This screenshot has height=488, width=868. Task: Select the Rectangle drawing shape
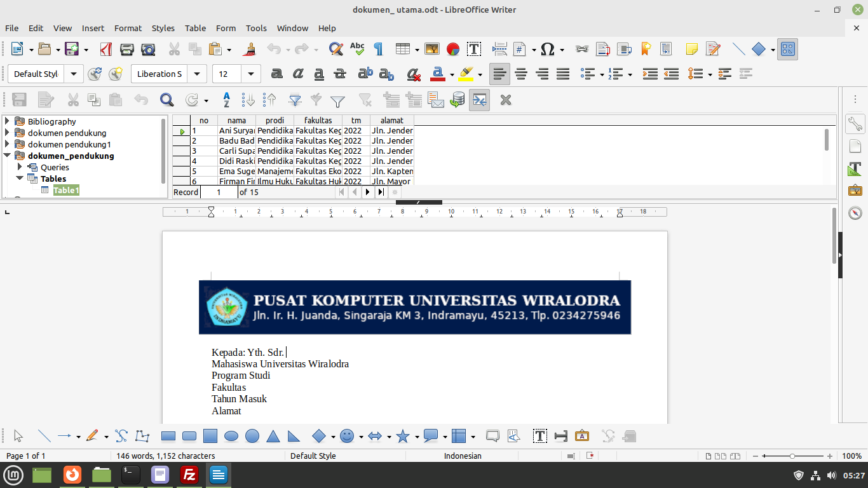click(168, 437)
